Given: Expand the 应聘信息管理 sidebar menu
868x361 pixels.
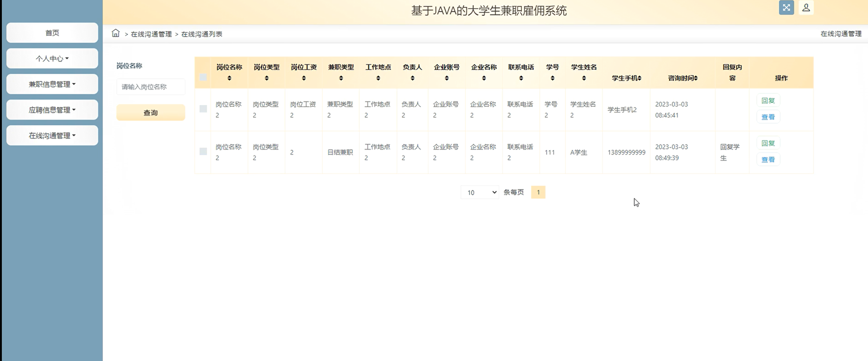Looking at the screenshot, I should click(x=52, y=110).
